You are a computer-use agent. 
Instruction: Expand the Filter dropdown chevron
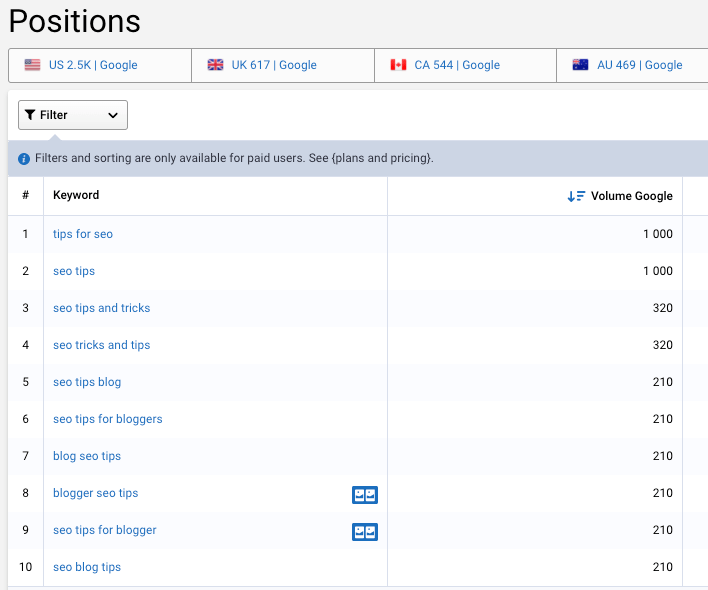pos(113,115)
